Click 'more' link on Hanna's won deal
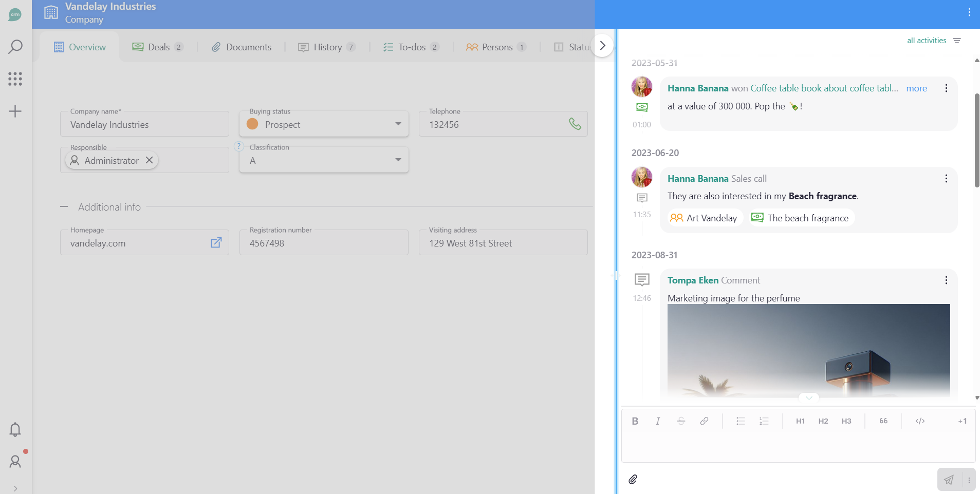The image size is (980, 494). (916, 88)
